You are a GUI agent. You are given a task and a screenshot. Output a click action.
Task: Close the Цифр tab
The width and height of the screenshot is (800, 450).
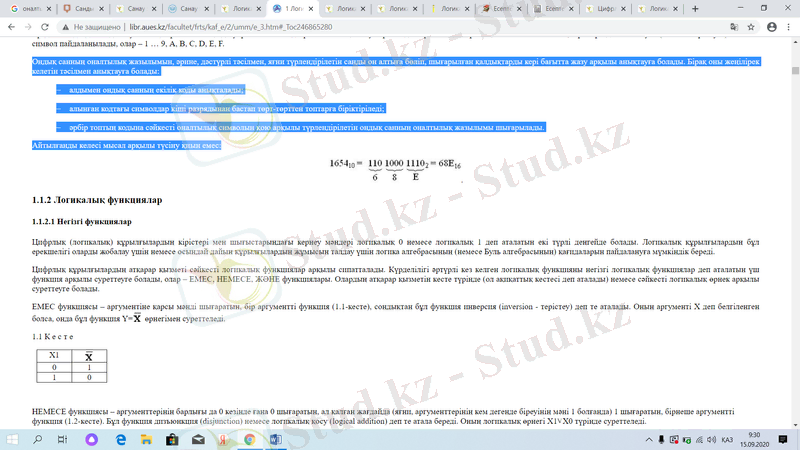(x=623, y=9)
